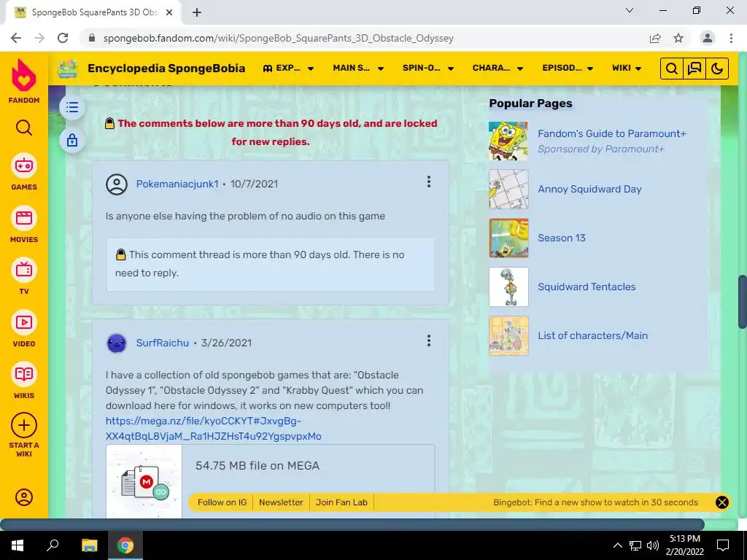Viewport: 747px width, 560px height.
Task: Open Bingebot find a new show link
Action: [595, 502]
